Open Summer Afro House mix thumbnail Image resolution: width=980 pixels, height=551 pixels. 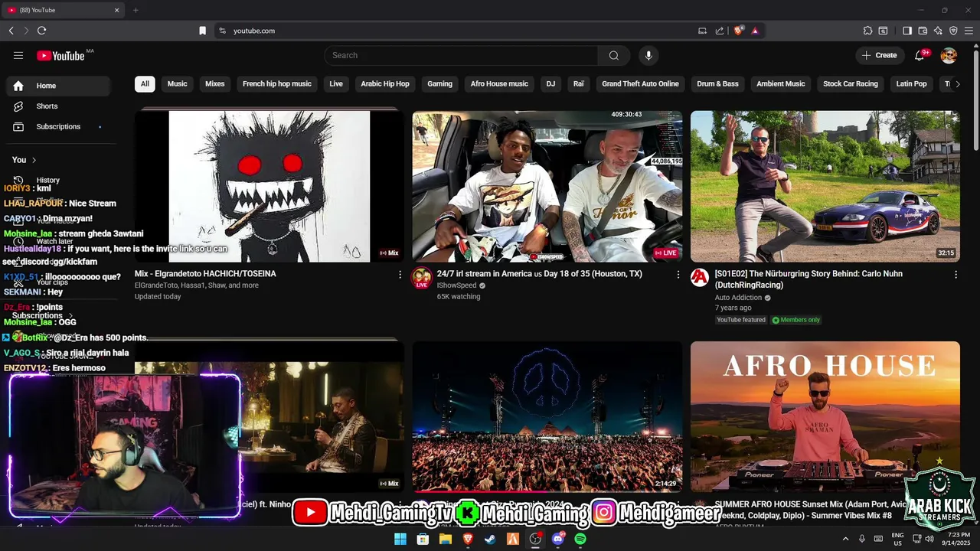(x=825, y=416)
